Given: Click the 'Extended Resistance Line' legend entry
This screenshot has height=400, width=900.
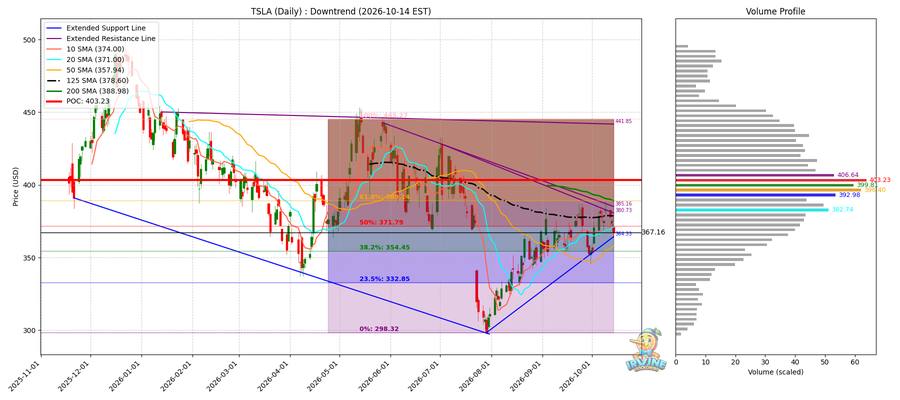Looking at the screenshot, I should click(101, 38).
